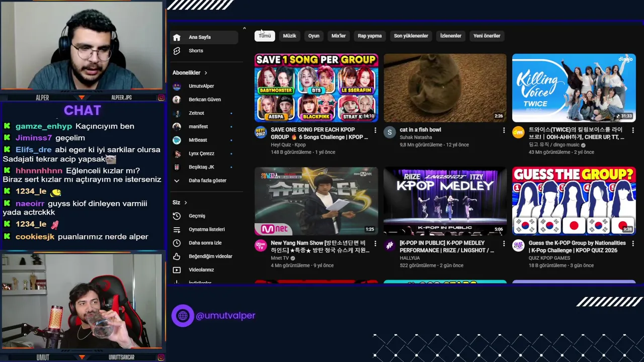The image size is (644, 362).
Task: Open options menu for New Yang Nam Show video
Action: [375, 243]
